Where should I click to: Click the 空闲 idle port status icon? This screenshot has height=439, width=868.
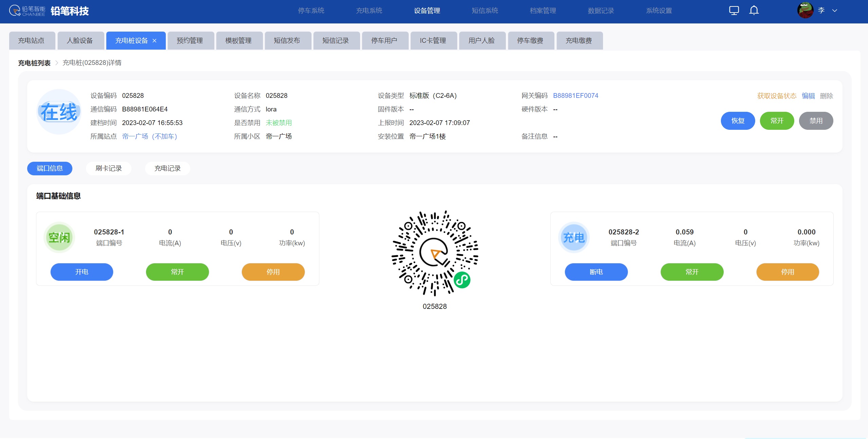pyautogui.click(x=59, y=238)
